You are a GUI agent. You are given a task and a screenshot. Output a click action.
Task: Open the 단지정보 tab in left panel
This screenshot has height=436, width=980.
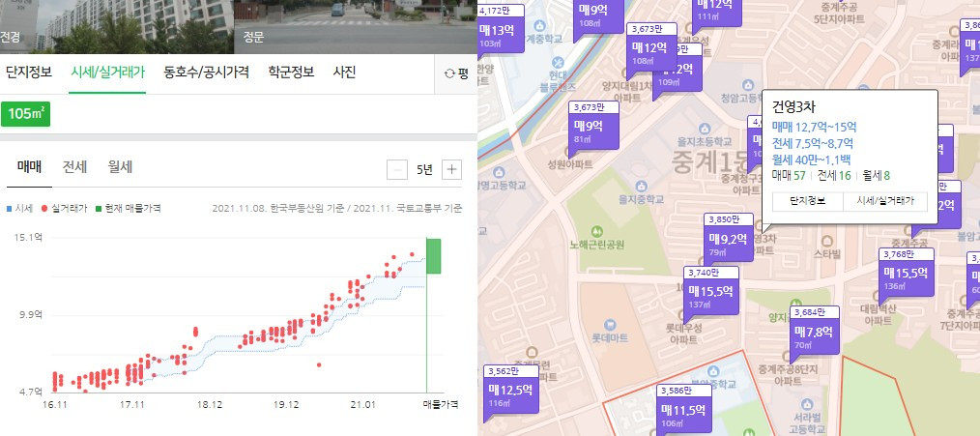(x=29, y=73)
